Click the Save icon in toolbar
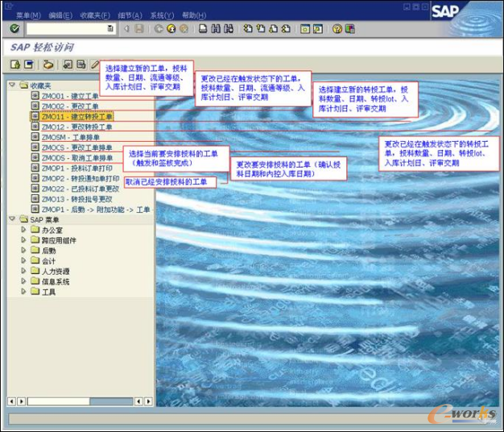Image resolution: width=504 pixels, height=432 pixels. pyautogui.click(x=139, y=29)
